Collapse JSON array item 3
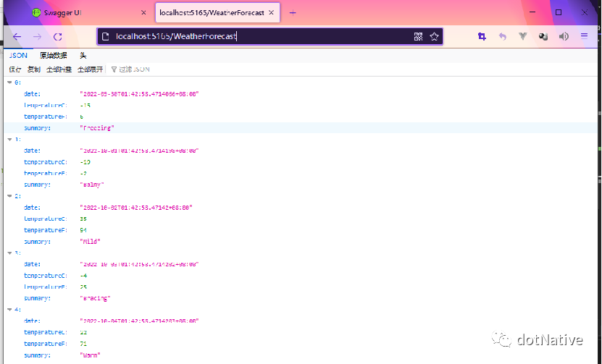Screen dimensions: 602x364 tap(9, 253)
